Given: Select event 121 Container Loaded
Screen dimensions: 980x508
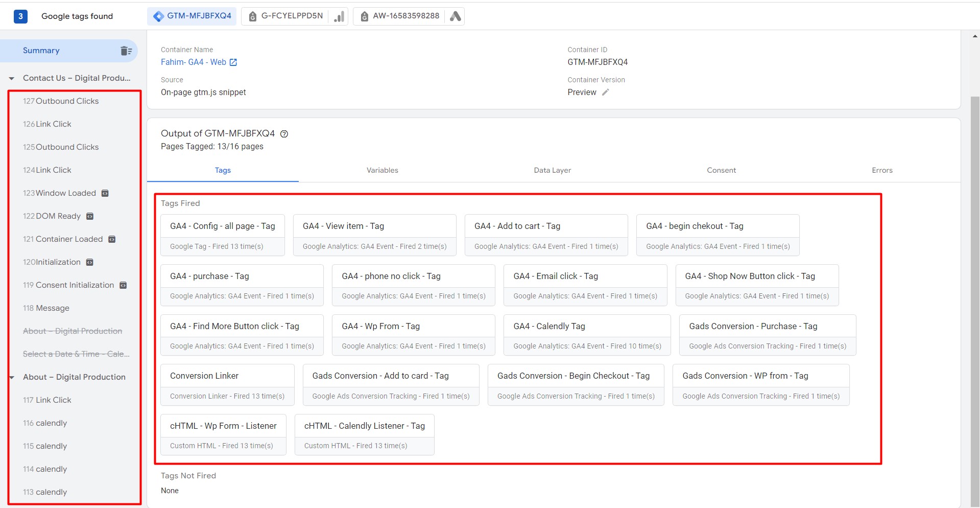Looking at the screenshot, I should point(63,239).
